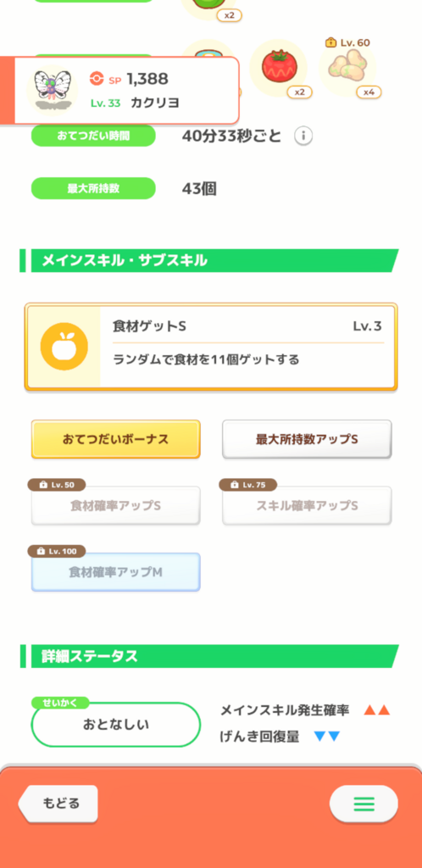
Task: Go back with the もどる button
Action: click(x=58, y=804)
